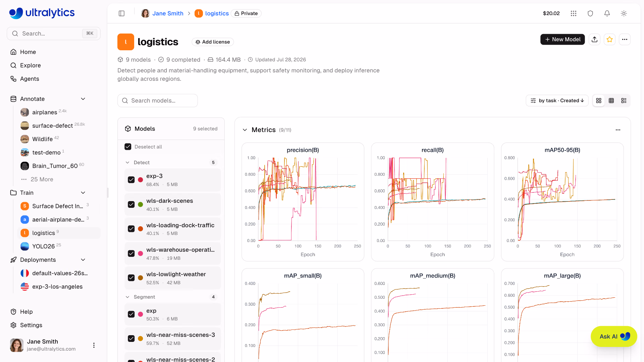Click the share/upload project icon
Image resolution: width=644 pixels, height=362 pixels.
click(595, 39)
